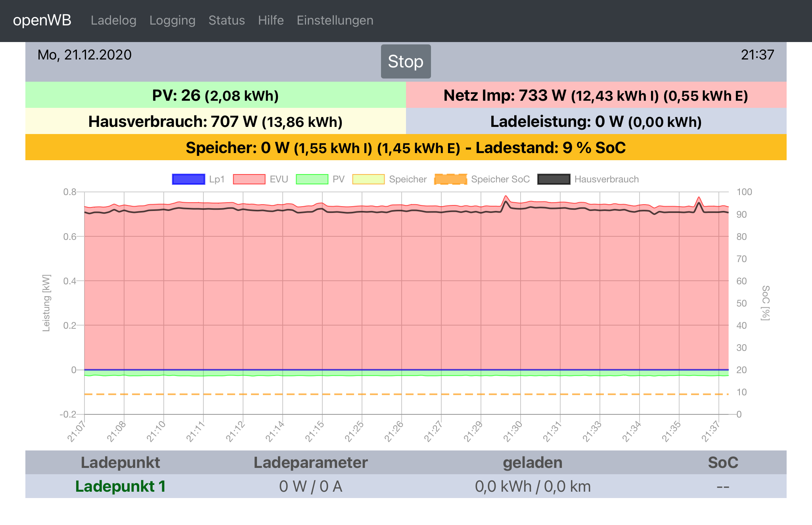Click the PV power display panel

click(x=215, y=95)
